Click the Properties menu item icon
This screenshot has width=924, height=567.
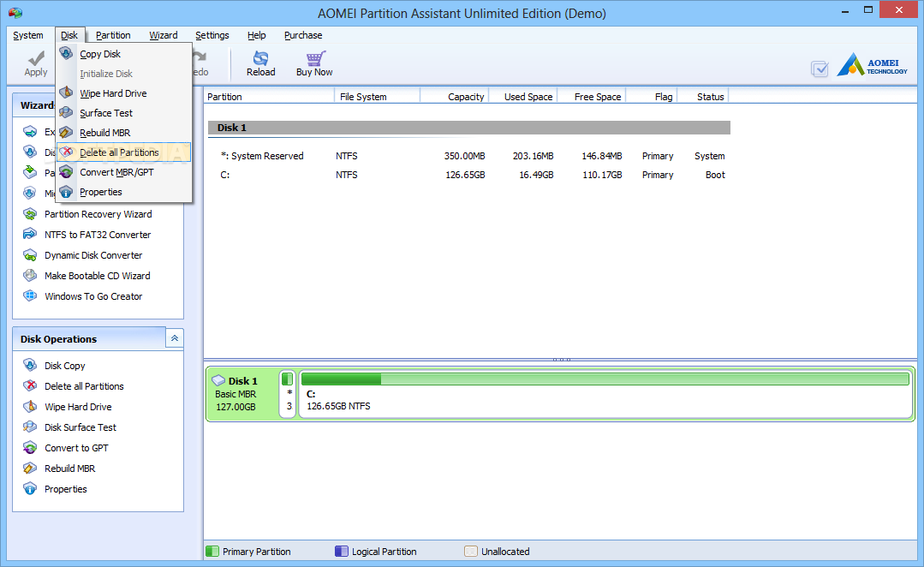67,192
